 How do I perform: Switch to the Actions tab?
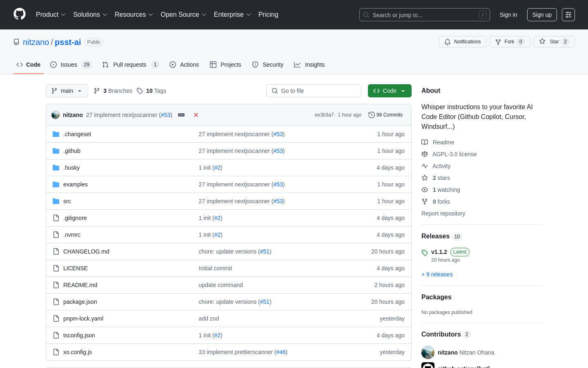pyautogui.click(x=184, y=65)
